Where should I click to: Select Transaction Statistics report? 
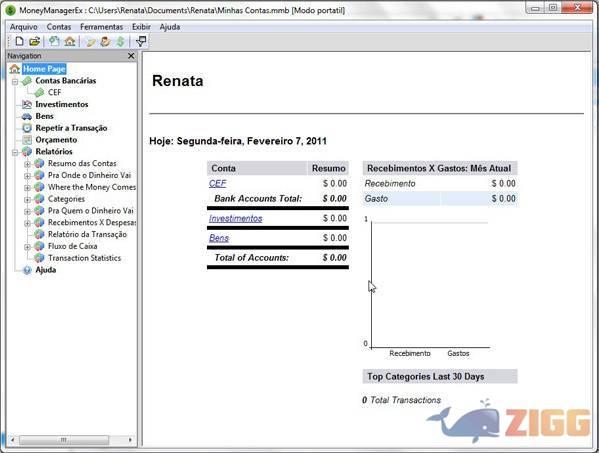coord(84,258)
